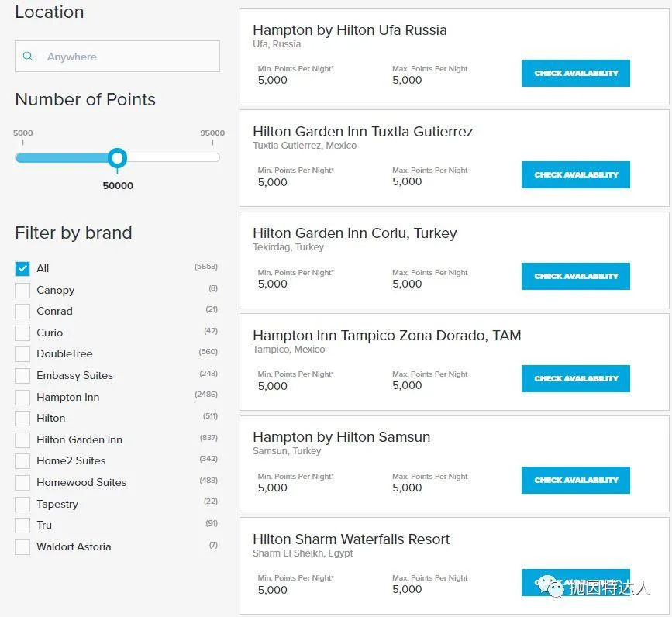This screenshot has width=672, height=617.
Task: Open the Hilton Sharm Waterfalls Resort title
Action: click(x=351, y=539)
